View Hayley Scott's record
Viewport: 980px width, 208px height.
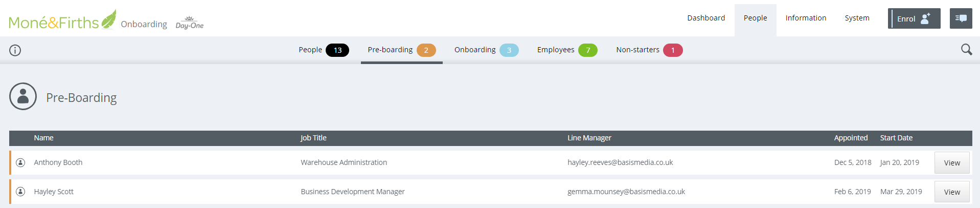coord(951,192)
